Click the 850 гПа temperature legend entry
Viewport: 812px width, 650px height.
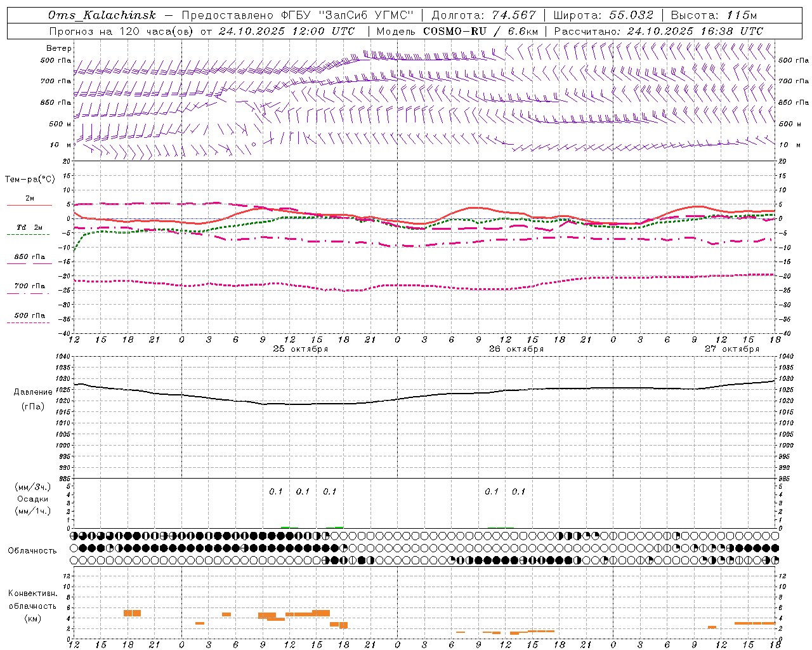(x=29, y=257)
